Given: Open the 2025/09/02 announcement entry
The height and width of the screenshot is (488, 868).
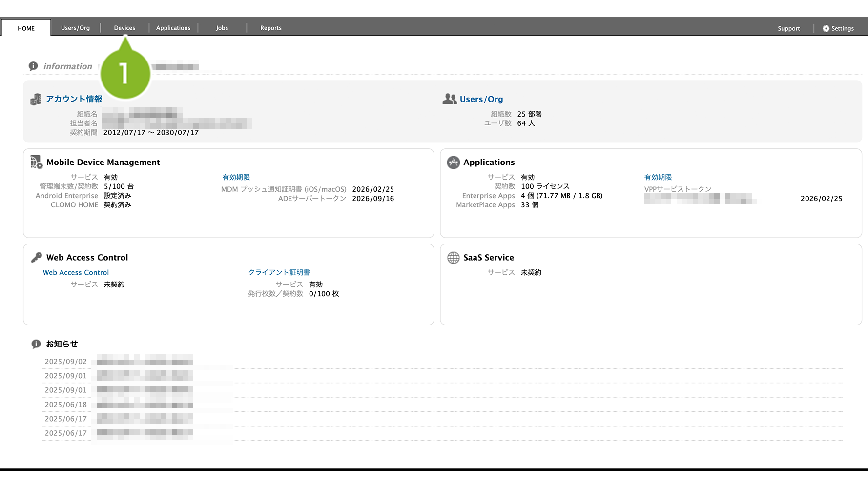Looking at the screenshot, I should pyautogui.click(x=145, y=362).
